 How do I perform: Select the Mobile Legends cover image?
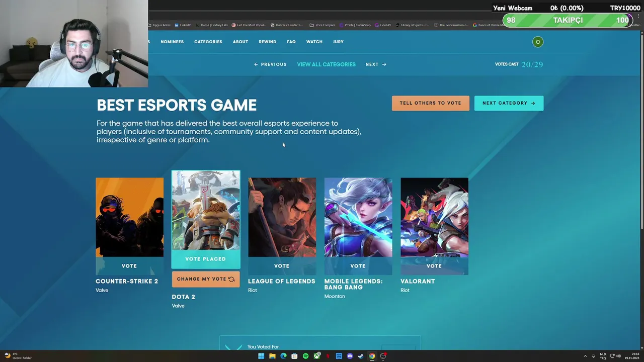(358, 217)
